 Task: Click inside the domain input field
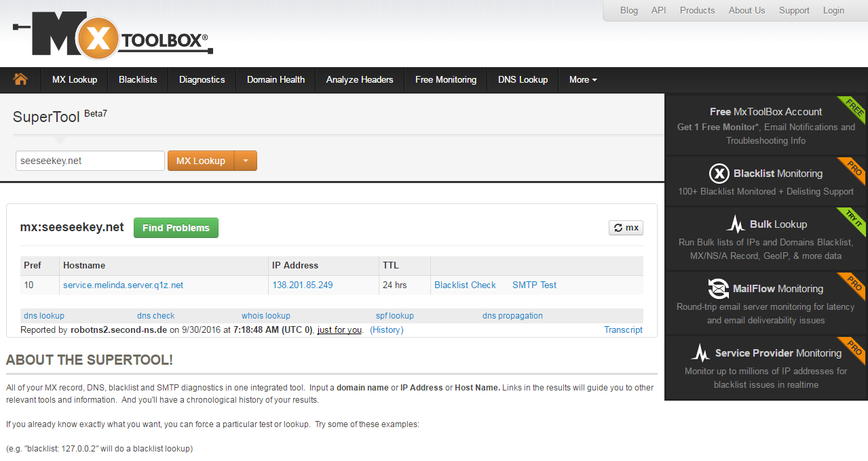point(89,161)
